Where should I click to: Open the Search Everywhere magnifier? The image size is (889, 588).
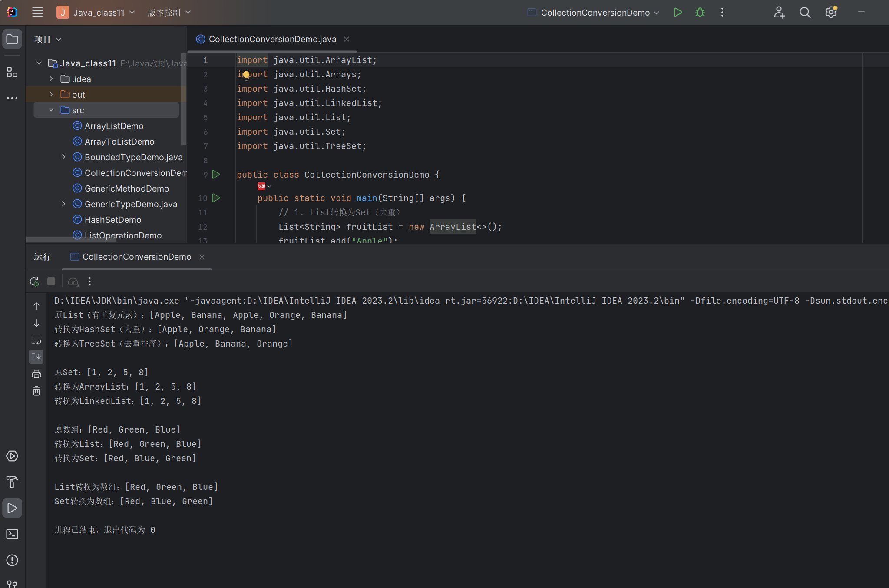click(805, 12)
